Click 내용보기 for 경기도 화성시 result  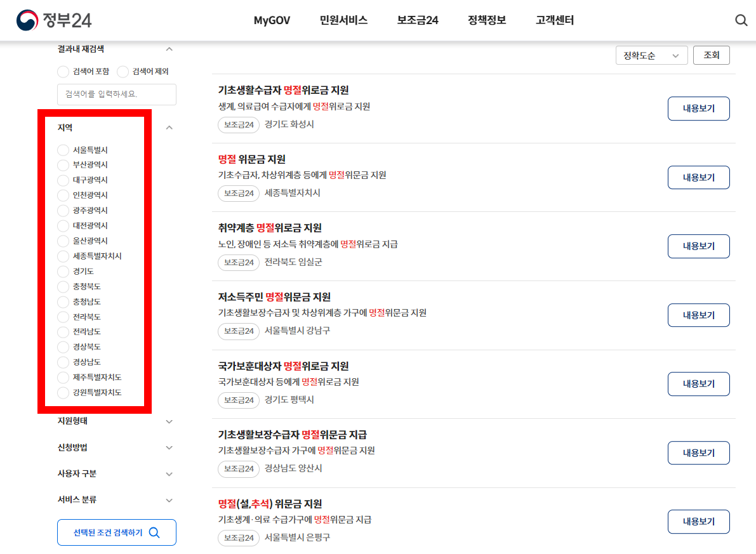point(699,109)
